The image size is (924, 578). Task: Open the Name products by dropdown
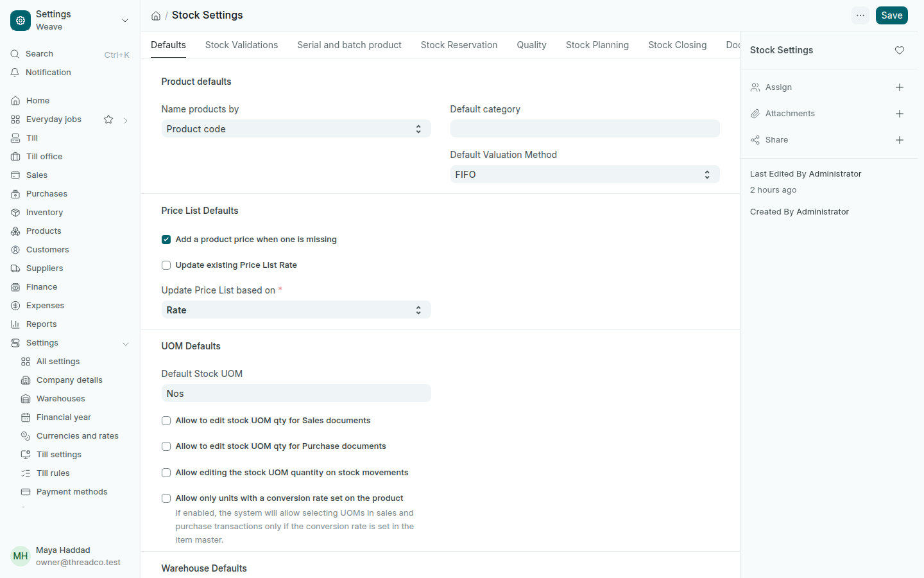click(296, 129)
